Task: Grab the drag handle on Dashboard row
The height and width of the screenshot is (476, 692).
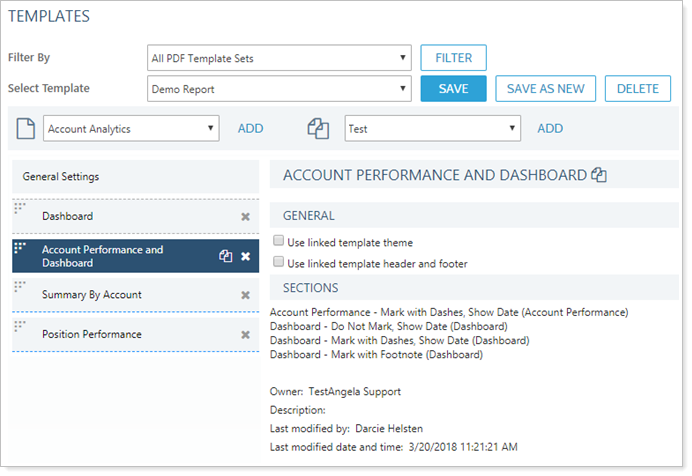Action: pos(19,207)
